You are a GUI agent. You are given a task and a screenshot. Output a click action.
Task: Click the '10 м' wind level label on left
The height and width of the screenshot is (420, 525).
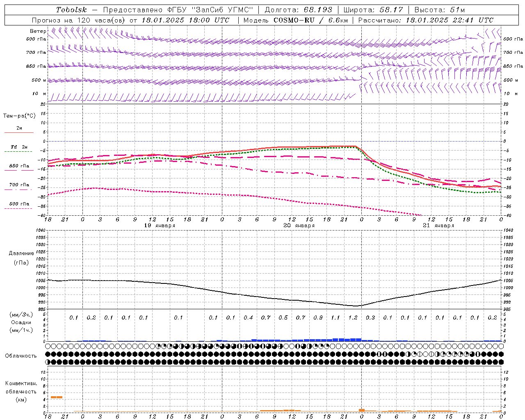point(39,94)
